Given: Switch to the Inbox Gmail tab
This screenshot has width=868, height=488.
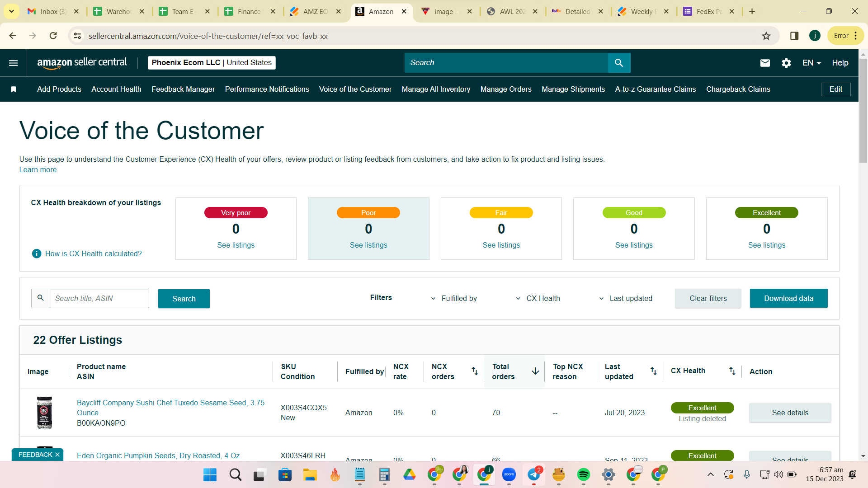Looking at the screenshot, I should 53,11.
